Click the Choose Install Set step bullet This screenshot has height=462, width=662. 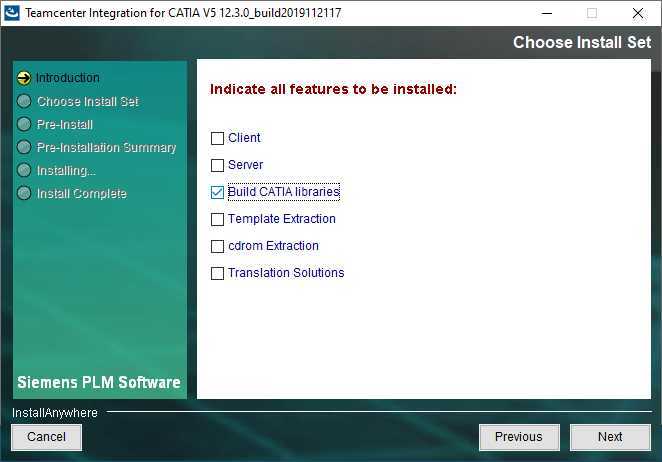(x=24, y=101)
